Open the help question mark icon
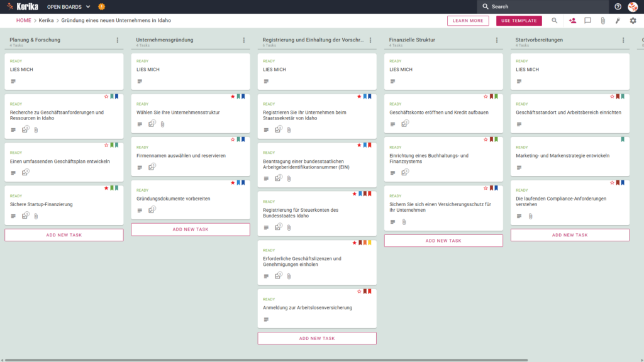This screenshot has width=644, height=362. pos(618,6)
